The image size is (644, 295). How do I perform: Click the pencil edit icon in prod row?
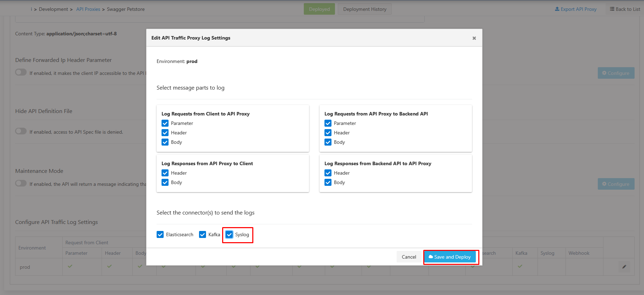pos(624,267)
